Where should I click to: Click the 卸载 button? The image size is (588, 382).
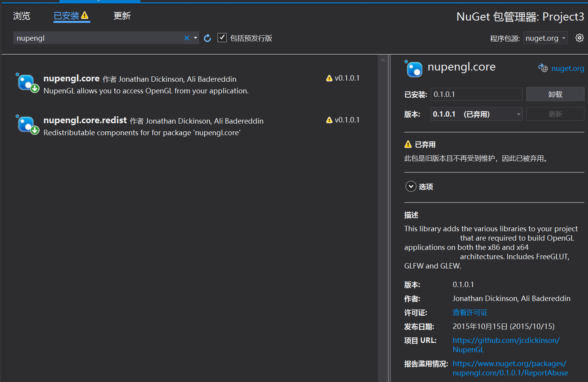pos(555,94)
